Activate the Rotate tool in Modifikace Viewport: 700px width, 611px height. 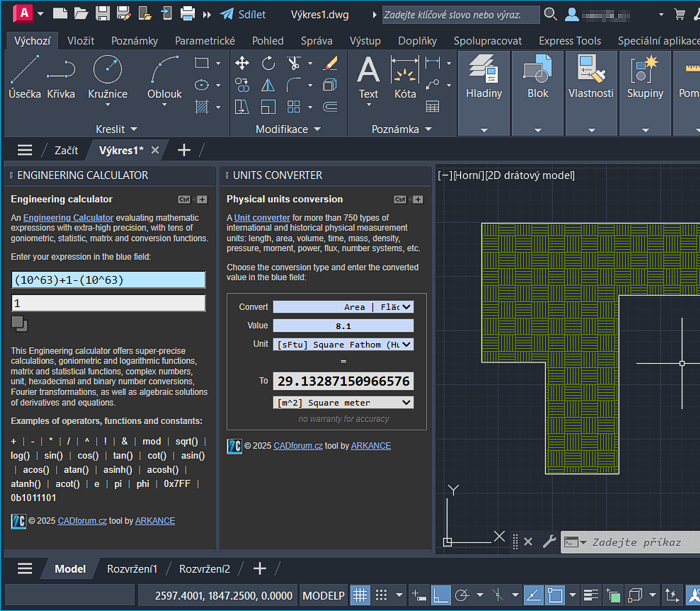[268, 63]
